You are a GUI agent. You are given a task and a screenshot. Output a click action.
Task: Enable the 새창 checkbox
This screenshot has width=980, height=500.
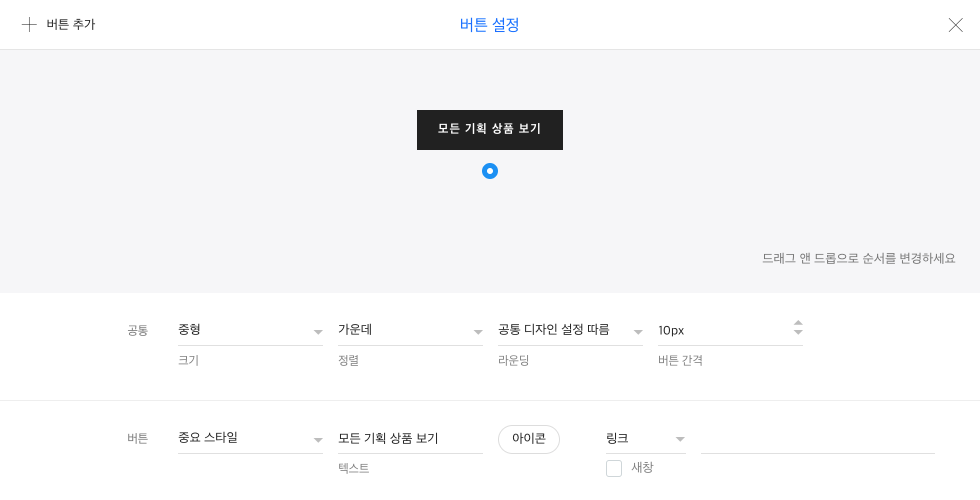click(x=614, y=468)
